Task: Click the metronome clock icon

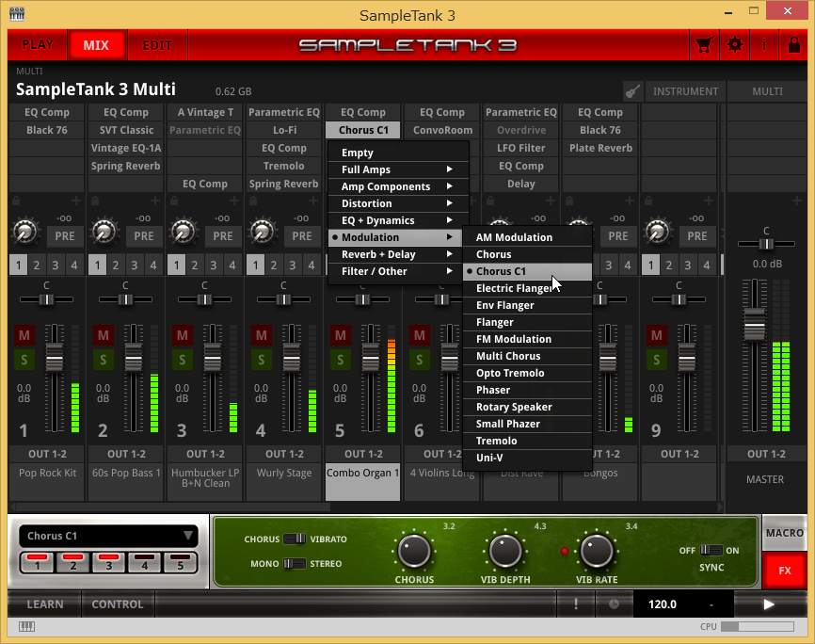Action: click(614, 604)
